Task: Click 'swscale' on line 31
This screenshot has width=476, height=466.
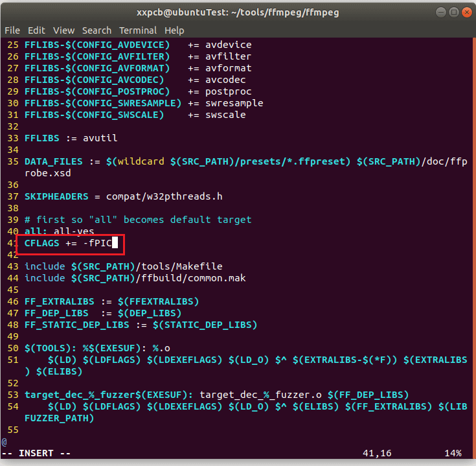Action: click(x=225, y=115)
